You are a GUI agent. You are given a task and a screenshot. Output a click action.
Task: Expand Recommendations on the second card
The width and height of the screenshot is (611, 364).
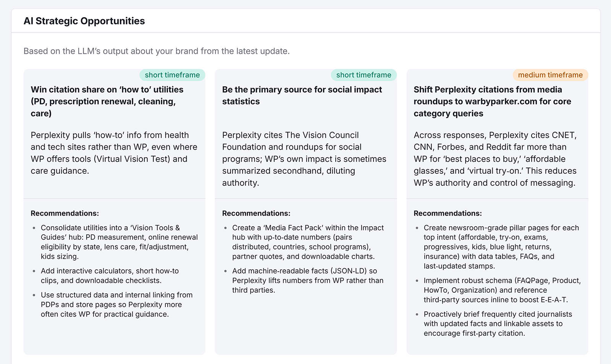click(256, 213)
